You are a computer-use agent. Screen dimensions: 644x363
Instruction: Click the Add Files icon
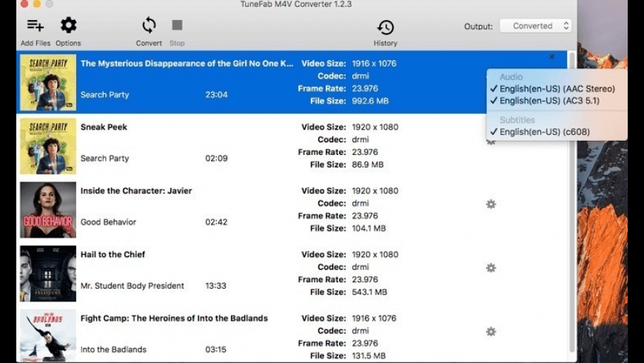pyautogui.click(x=36, y=26)
